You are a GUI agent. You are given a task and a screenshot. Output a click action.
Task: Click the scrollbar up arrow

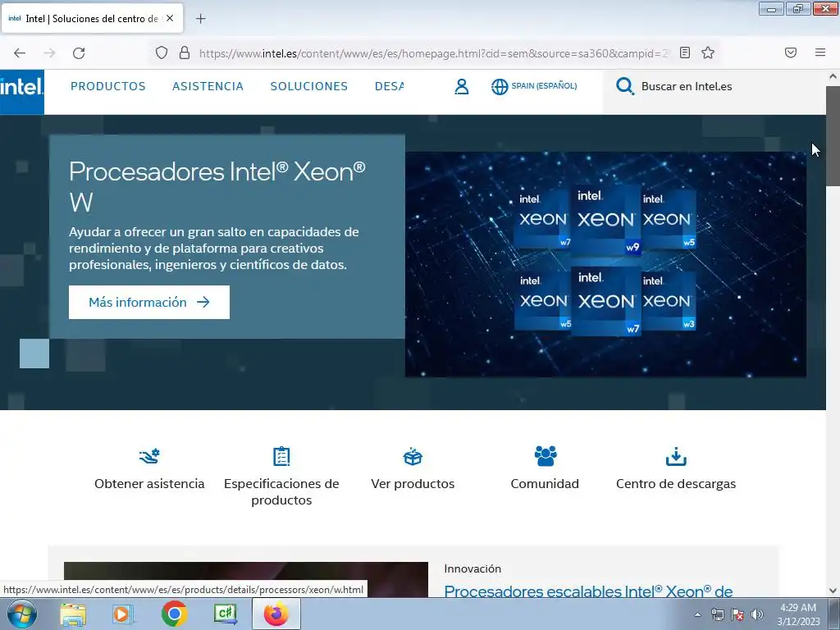(833, 76)
